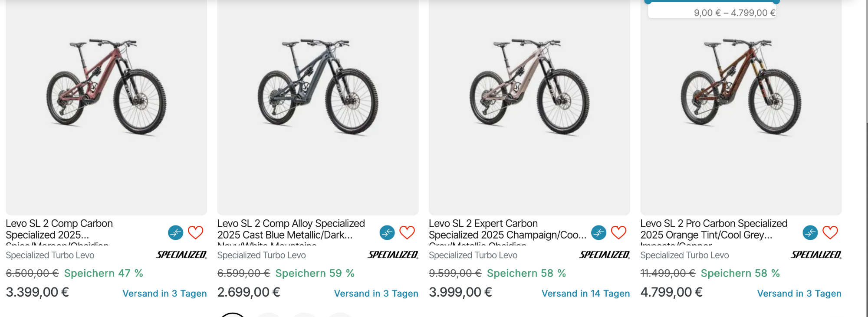The image size is (868, 317).
Task: Compare the Levo SL 2 Pro Carbon bike
Action: coord(810,233)
